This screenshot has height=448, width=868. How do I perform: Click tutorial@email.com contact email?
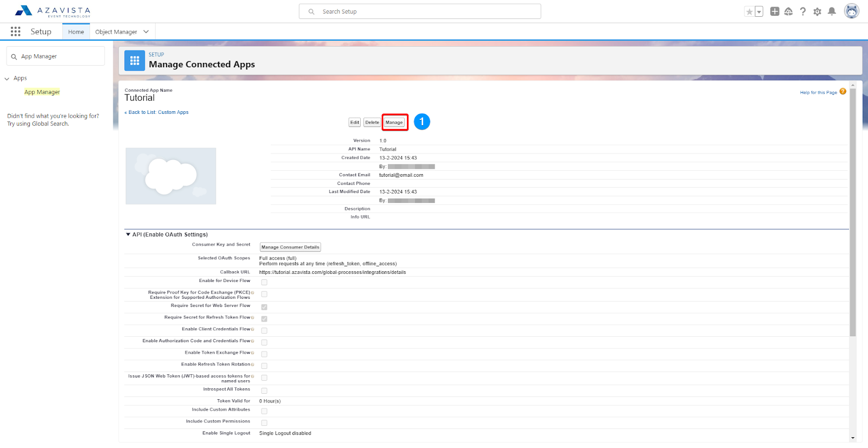[401, 175]
